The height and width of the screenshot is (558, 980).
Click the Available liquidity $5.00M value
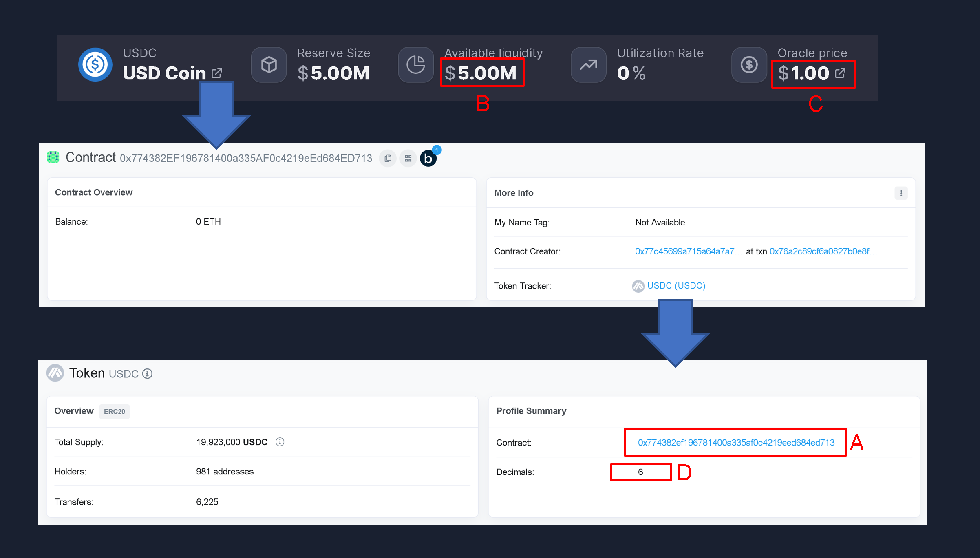481,73
